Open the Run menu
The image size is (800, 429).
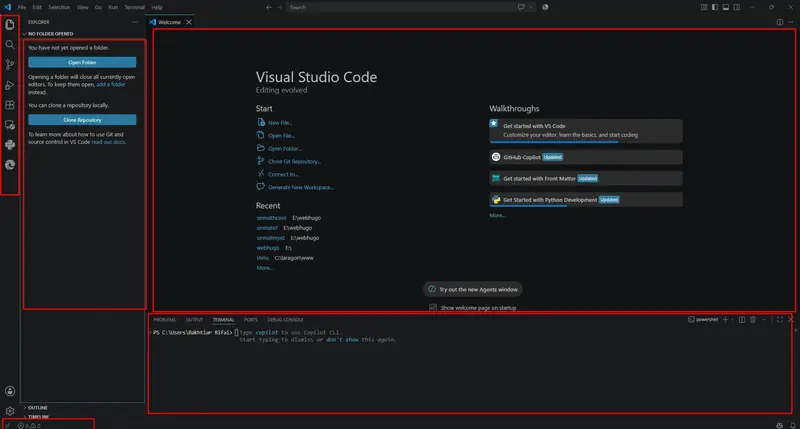pyautogui.click(x=113, y=7)
